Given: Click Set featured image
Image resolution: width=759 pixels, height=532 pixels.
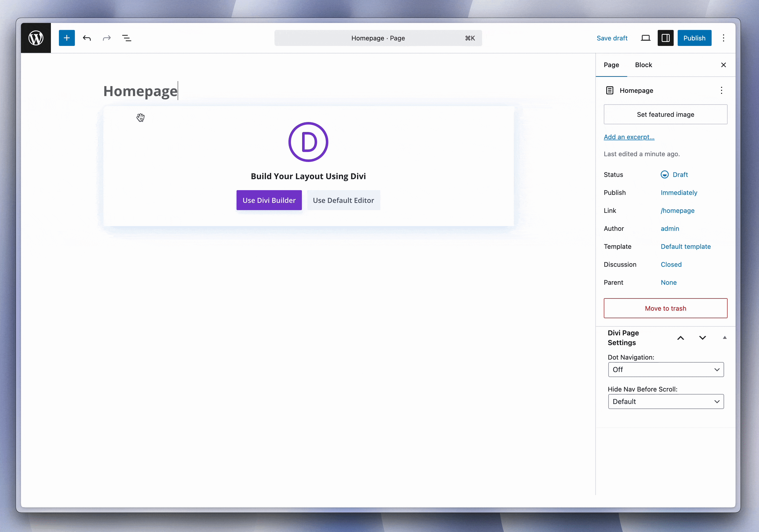Looking at the screenshot, I should [665, 114].
